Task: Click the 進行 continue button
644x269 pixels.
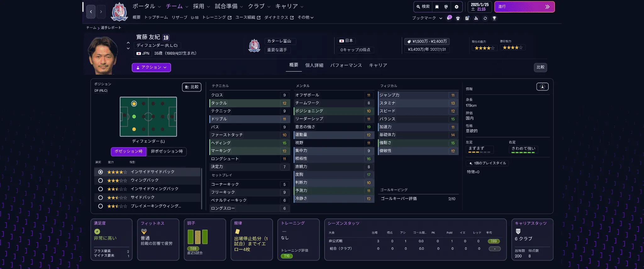Action: click(524, 7)
